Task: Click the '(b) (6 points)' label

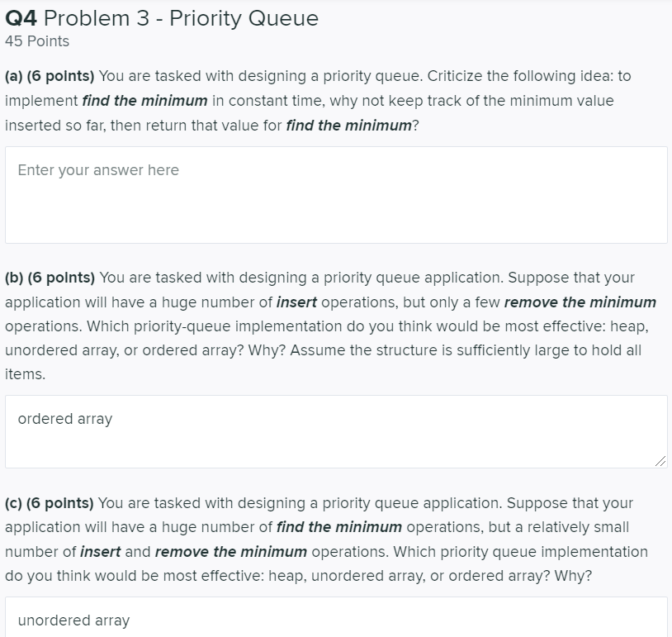Action: [x=49, y=278]
